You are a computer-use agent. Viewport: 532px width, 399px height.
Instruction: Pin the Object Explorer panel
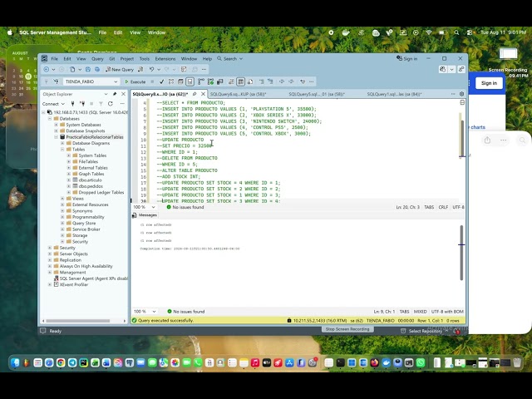point(115,94)
